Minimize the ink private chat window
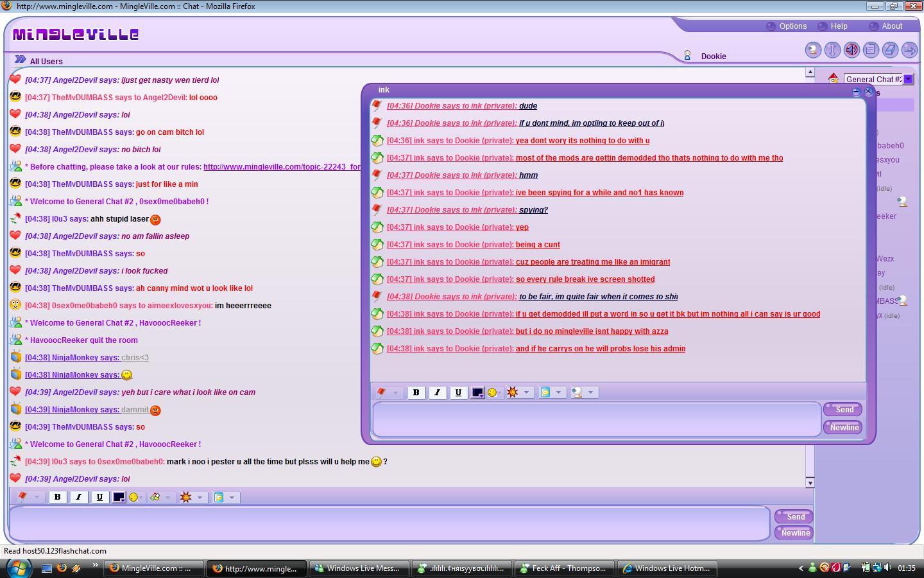The width and height of the screenshot is (924, 578). point(856,92)
